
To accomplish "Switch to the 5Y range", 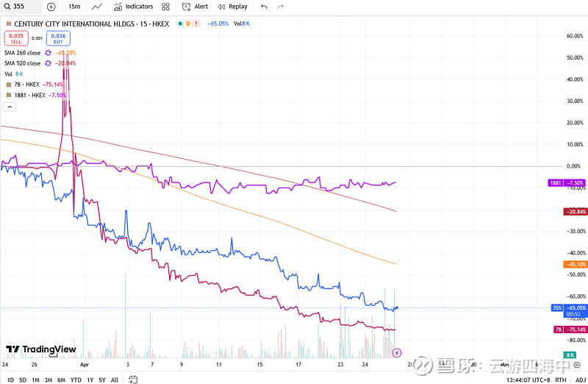I will [102, 380].
